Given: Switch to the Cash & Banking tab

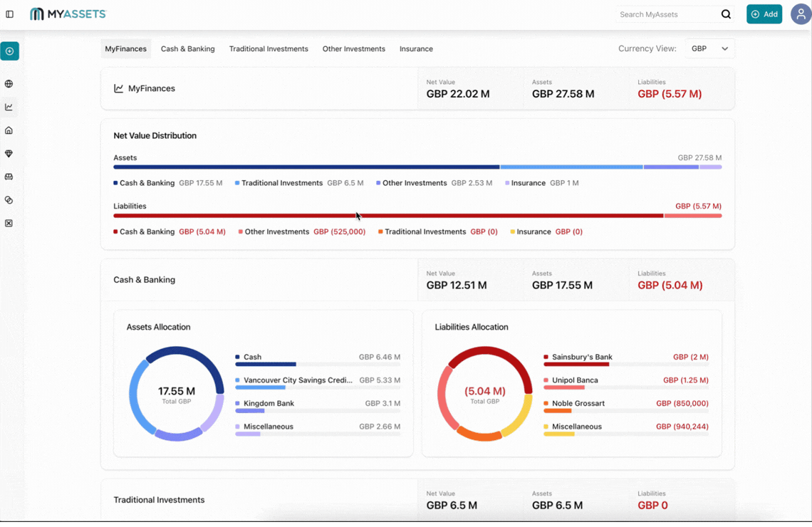Looking at the screenshot, I should (x=187, y=48).
